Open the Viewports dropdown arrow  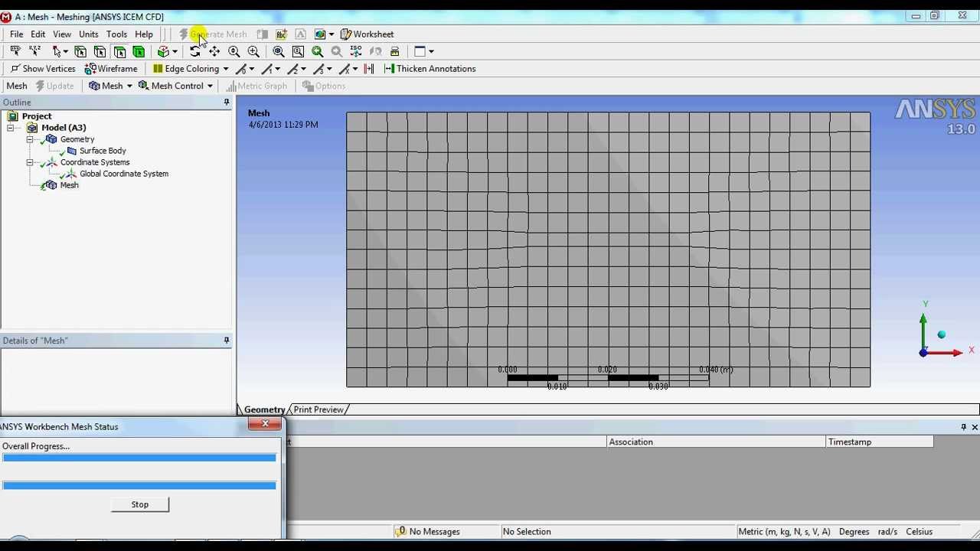[x=431, y=51]
